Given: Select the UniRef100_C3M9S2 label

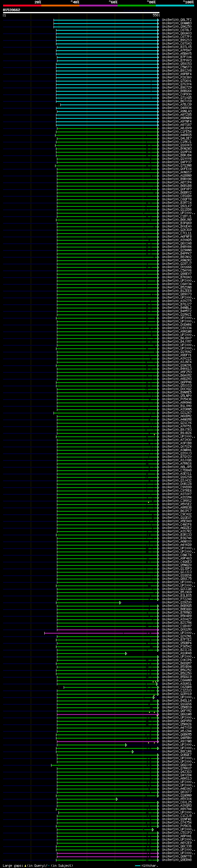Looking at the screenshot, I should coord(176,501).
